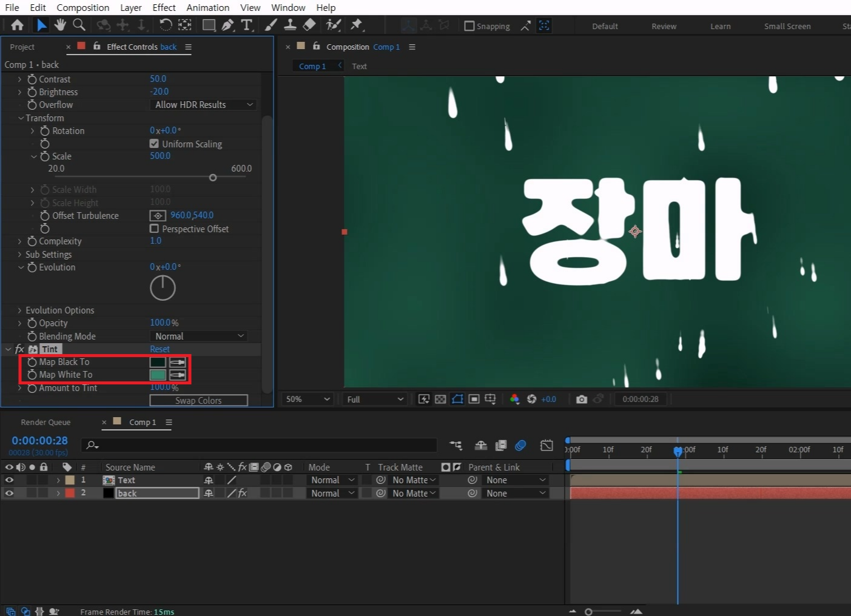The width and height of the screenshot is (851, 616).
Task: Hide the back layer eye
Action: click(x=9, y=494)
